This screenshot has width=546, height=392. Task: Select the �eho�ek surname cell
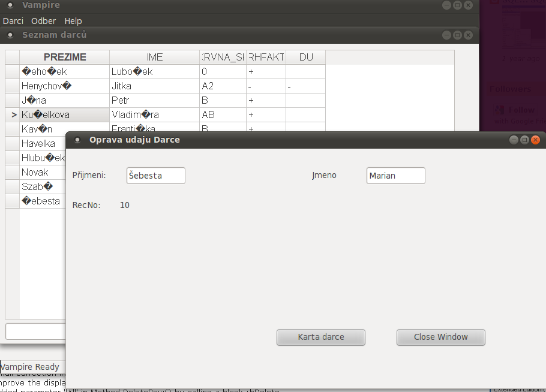(64, 72)
